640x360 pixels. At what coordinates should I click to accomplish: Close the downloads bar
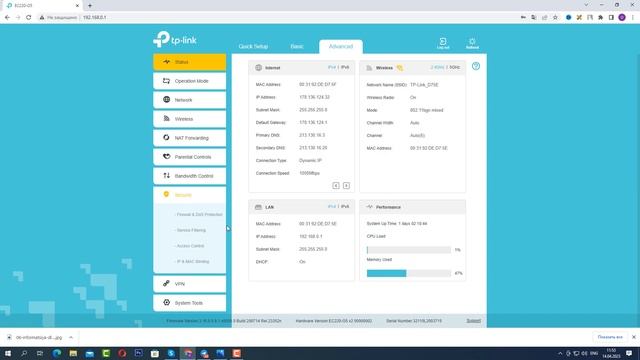pyautogui.click(x=634, y=337)
